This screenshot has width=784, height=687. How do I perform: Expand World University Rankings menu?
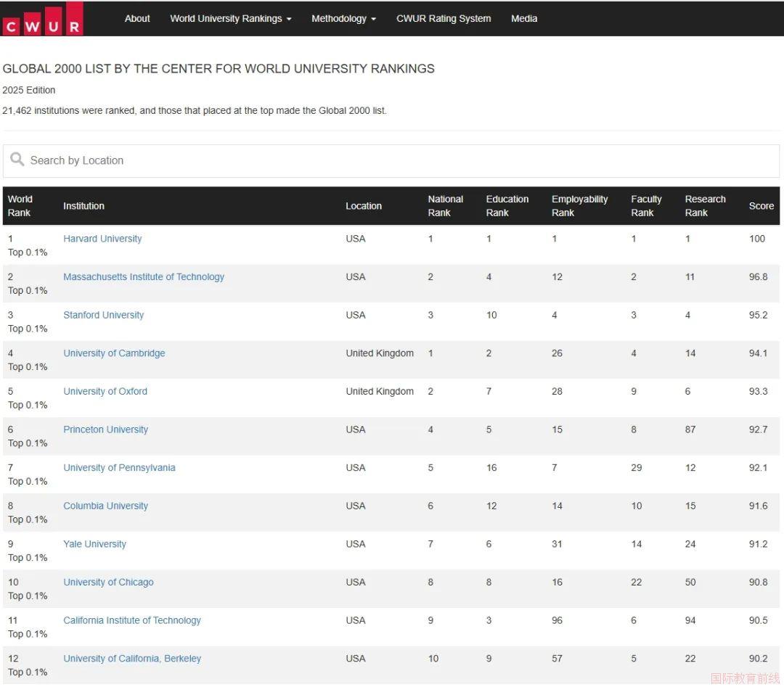coord(231,18)
